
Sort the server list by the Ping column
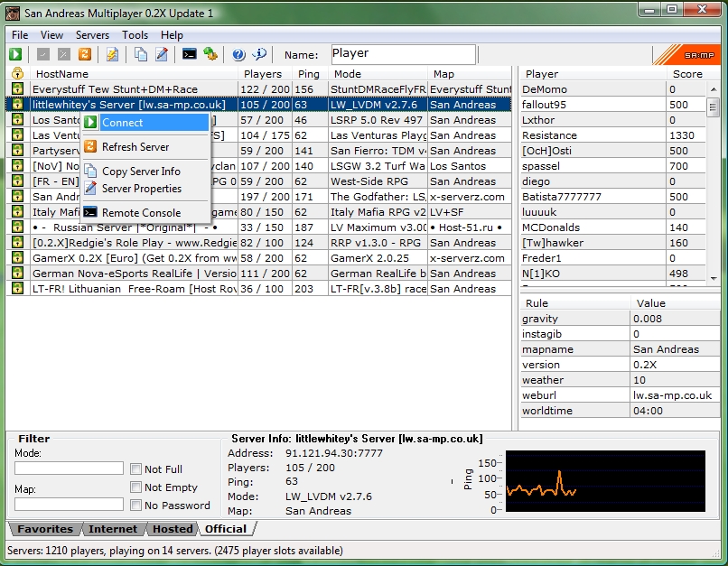(x=309, y=74)
